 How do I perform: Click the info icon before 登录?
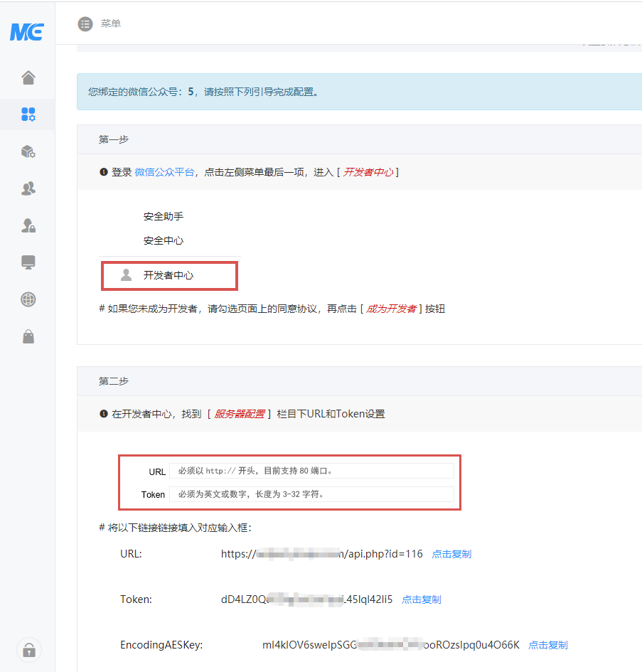pos(103,172)
